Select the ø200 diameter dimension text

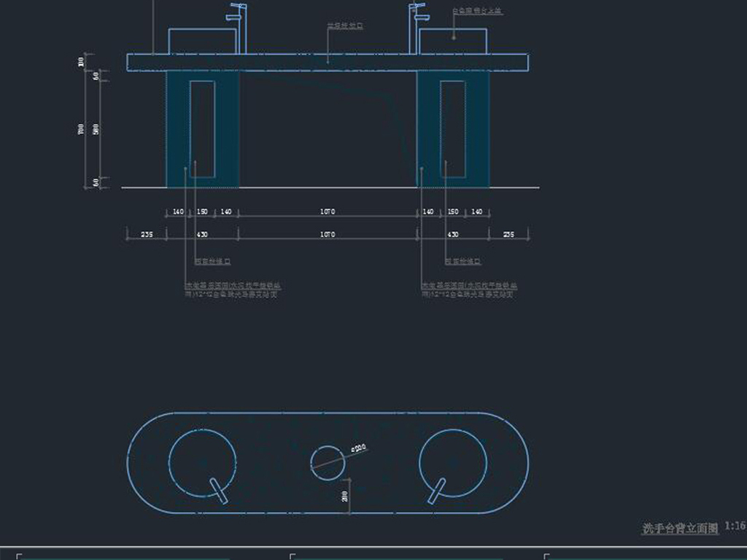point(359,448)
